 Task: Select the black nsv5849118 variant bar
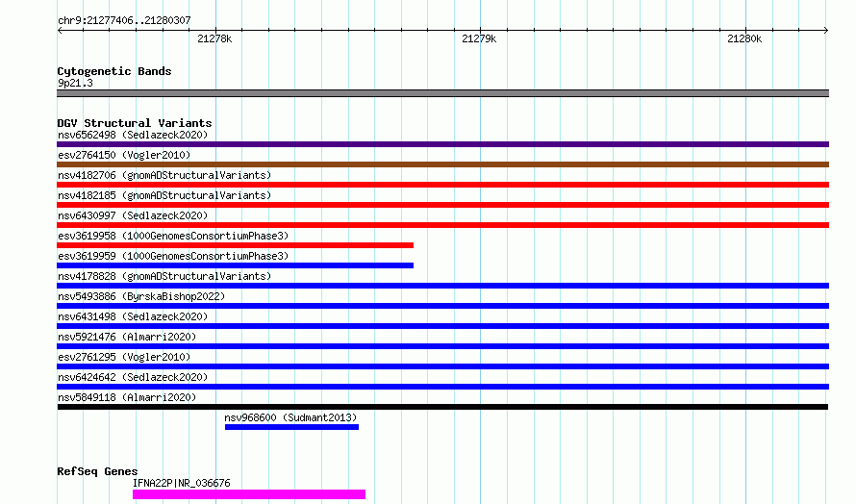pyautogui.click(x=442, y=407)
